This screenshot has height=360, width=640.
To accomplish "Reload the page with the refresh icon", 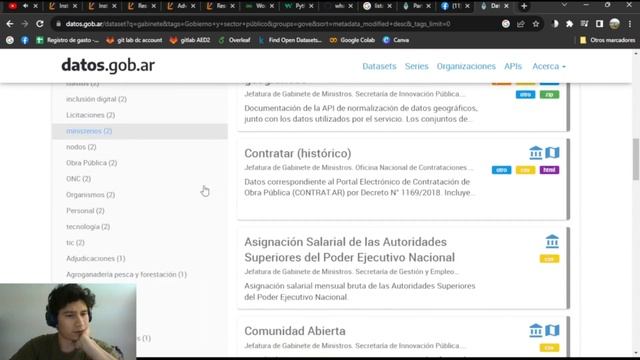I will [40, 24].
